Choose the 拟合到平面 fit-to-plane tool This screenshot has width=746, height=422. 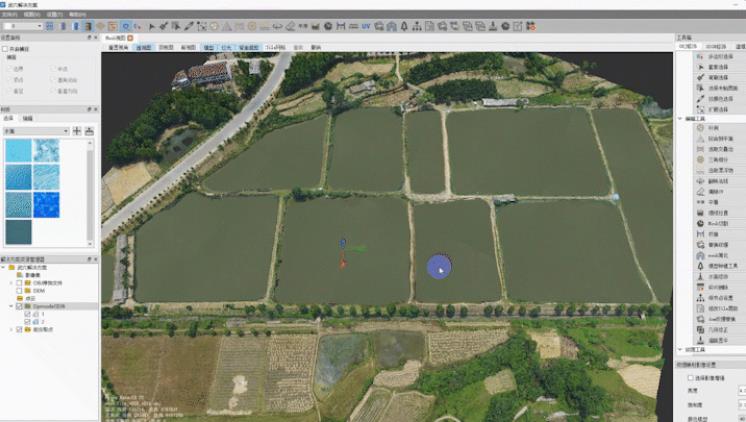coord(715,138)
